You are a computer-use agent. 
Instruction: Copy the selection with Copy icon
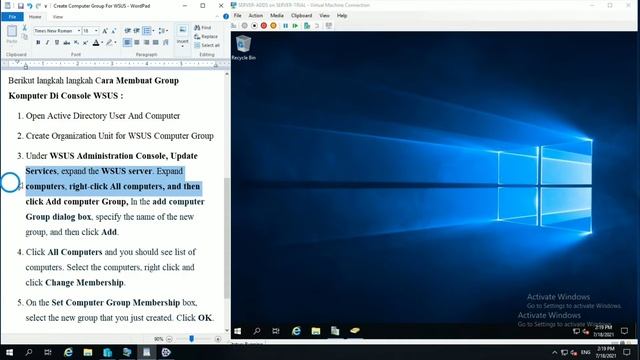24,36
